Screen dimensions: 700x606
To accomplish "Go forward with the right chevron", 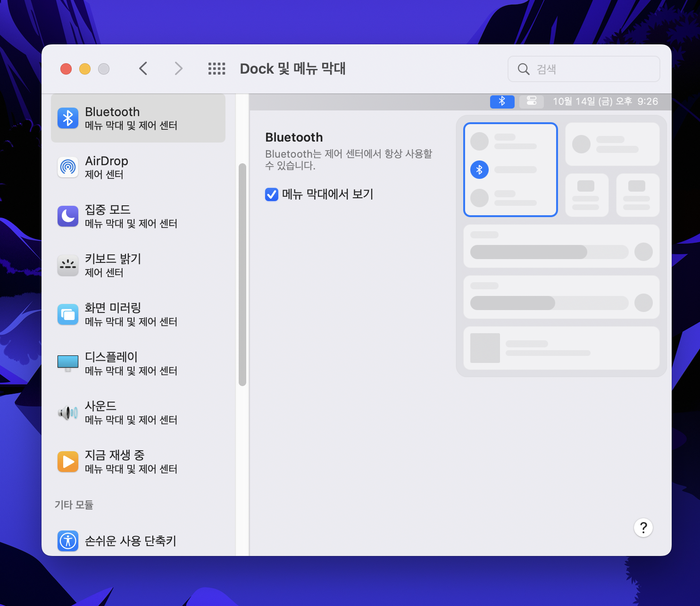I will pos(178,69).
